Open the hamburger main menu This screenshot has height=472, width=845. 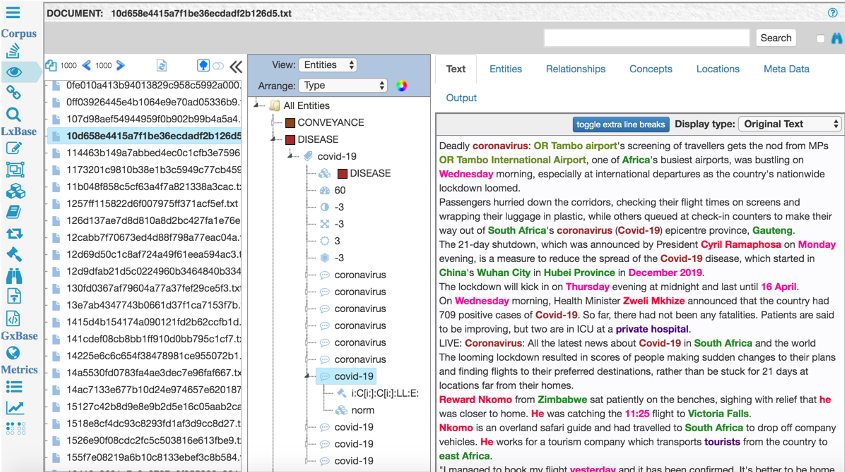[x=13, y=12]
